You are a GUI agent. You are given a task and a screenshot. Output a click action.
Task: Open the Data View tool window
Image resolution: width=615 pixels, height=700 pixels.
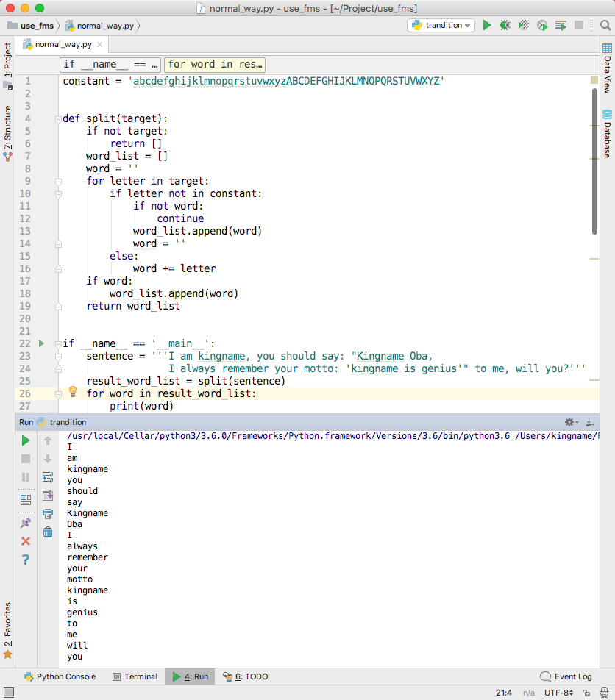(x=607, y=69)
